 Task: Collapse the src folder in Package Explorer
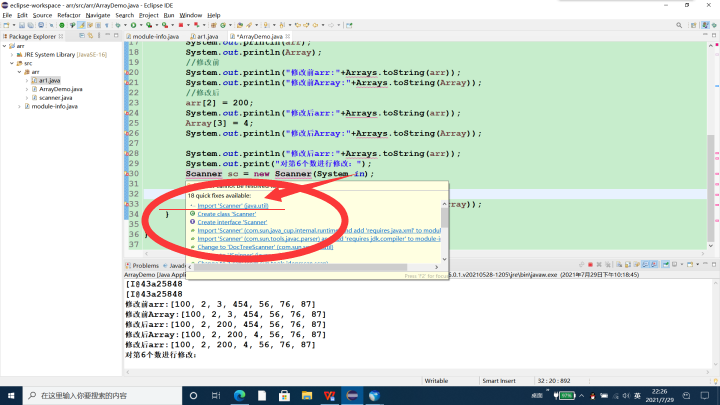click(x=13, y=62)
